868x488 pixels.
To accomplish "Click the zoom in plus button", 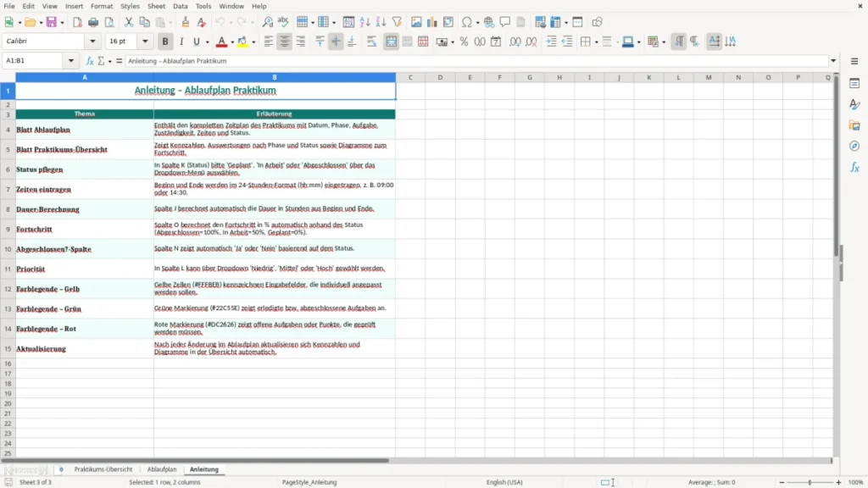I will click(x=838, y=482).
